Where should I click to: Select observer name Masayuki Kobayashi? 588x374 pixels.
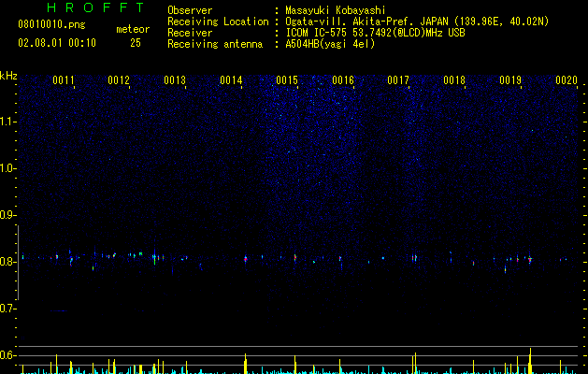(x=336, y=10)
